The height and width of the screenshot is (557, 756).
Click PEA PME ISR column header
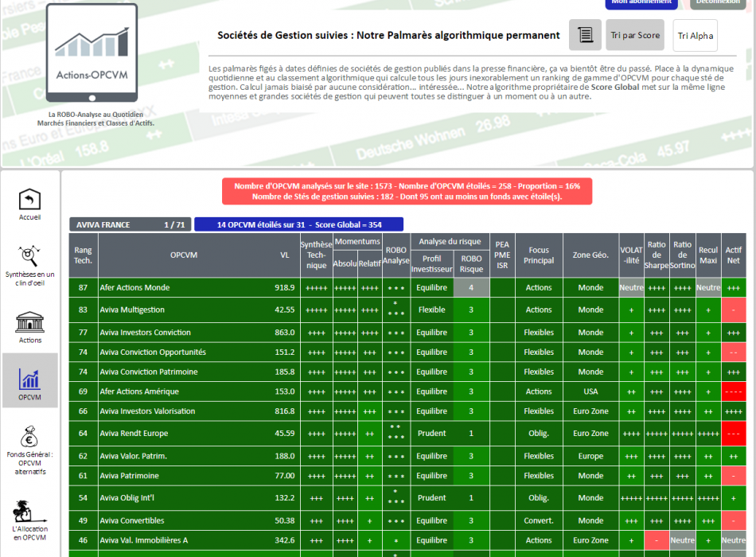(x=502, y=255)
